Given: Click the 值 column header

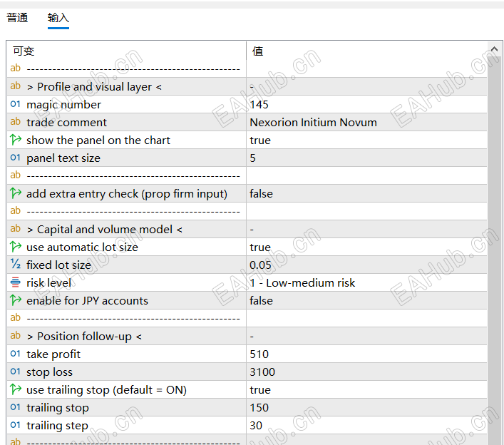Looking at the screenshot, I should coord(366,51).
